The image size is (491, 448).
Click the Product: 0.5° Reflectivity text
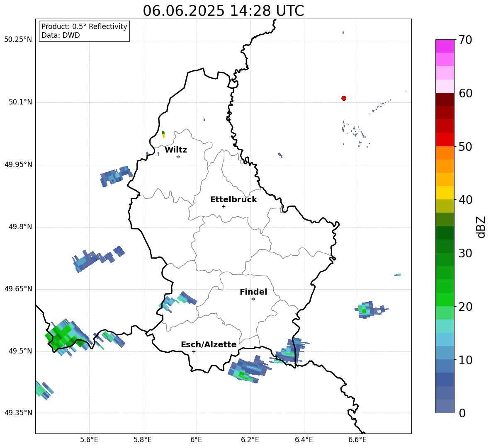pos(84,27)
